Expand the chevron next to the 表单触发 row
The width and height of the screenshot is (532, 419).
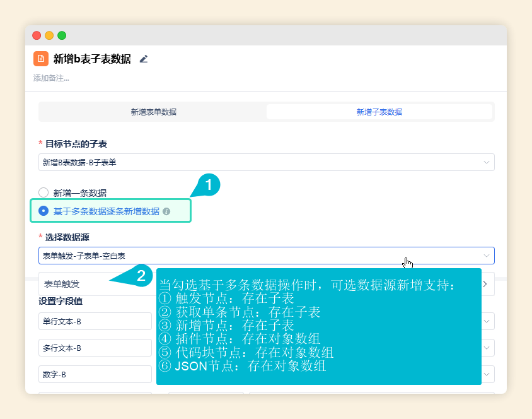[x=484, y=285]
